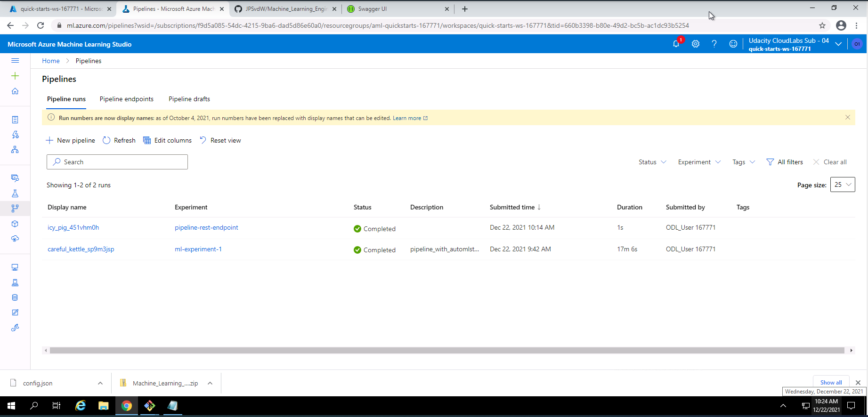Open Experiments flask icon in sidebar
The height and width of the screenshot is (417, 868).
pos(15,193)
